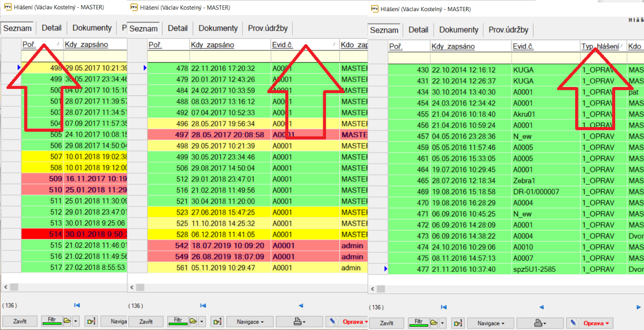Click the printer icon in the right window
The height and width of the screenshot is (330, 644).
(x=536, y=323)
